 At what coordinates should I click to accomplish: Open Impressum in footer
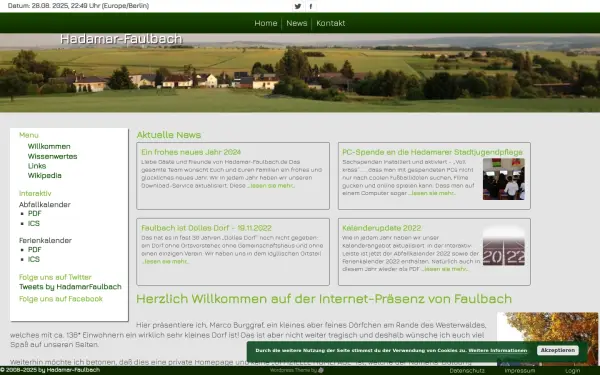tap(520, 370)
